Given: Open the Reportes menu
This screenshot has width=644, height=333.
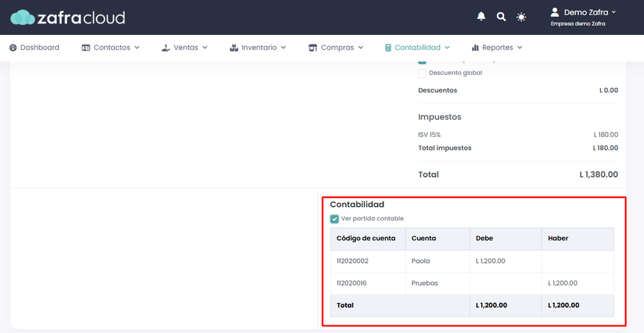Looking at the screenshot, I should coord(498,48).
